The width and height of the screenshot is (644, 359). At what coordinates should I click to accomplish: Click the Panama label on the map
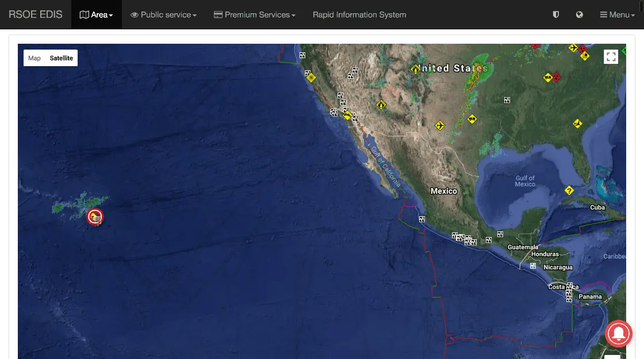tap(590, 296)
